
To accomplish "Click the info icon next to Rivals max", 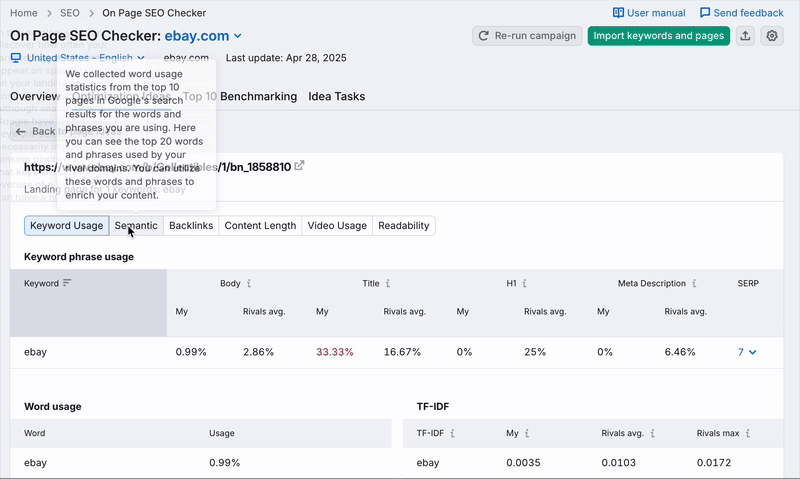I will 746,434.
